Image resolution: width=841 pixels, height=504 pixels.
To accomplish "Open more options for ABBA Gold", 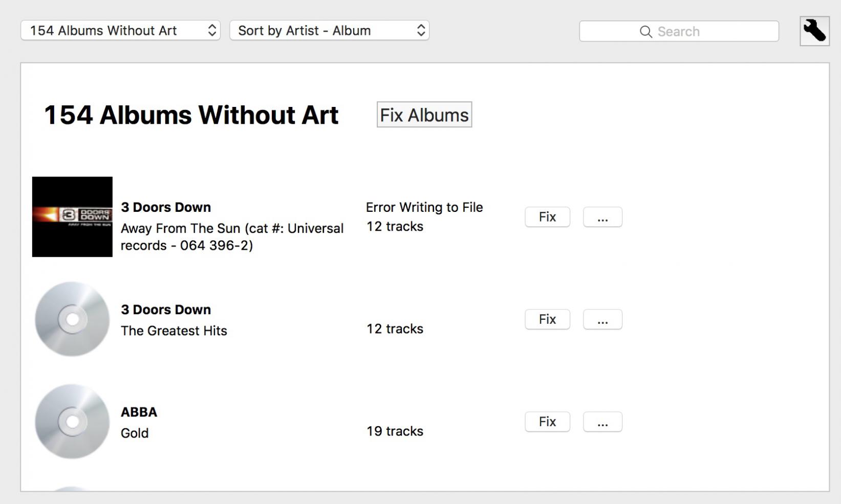I will tap(602, 422).
